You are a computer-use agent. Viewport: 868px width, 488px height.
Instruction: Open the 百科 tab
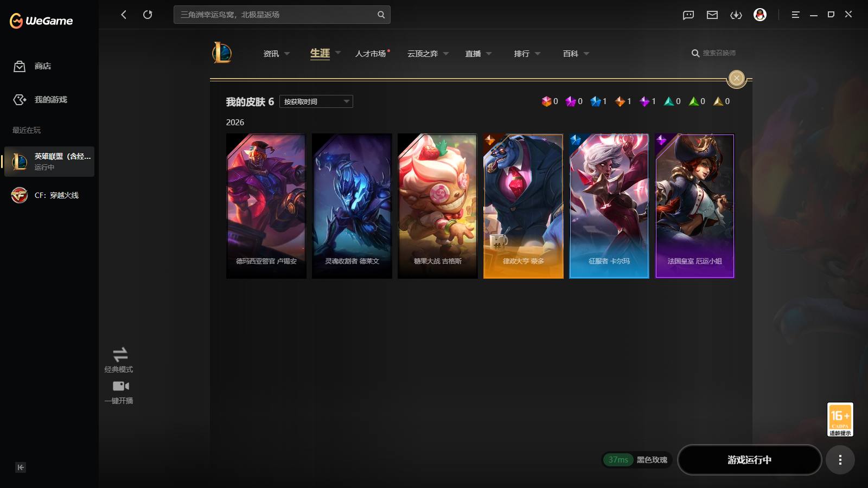pyautogui.click(x=571, y=54)
